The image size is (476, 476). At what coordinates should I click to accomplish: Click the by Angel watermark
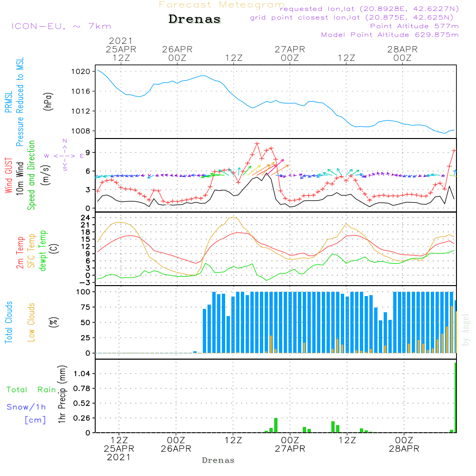click(466, 330)
